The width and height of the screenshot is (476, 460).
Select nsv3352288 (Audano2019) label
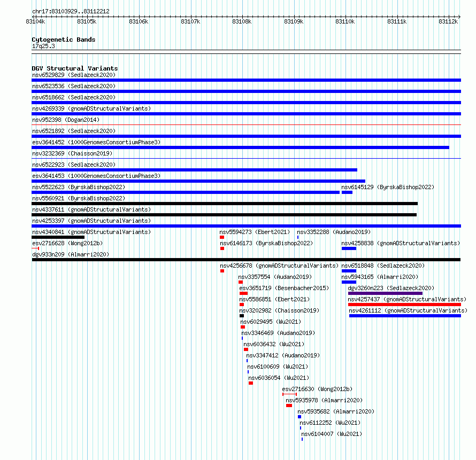click(334, 232)
